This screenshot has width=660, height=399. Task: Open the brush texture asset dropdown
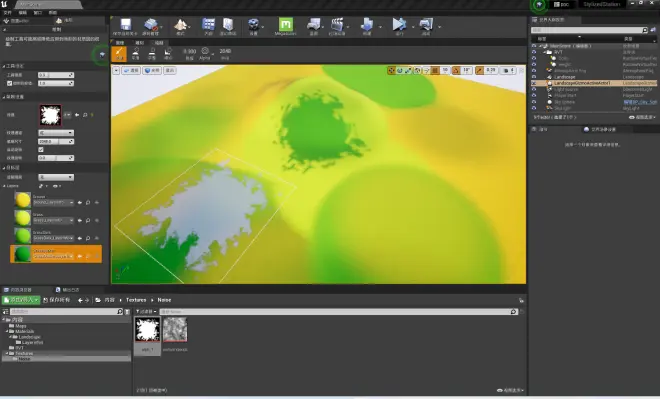coord(67,114)
